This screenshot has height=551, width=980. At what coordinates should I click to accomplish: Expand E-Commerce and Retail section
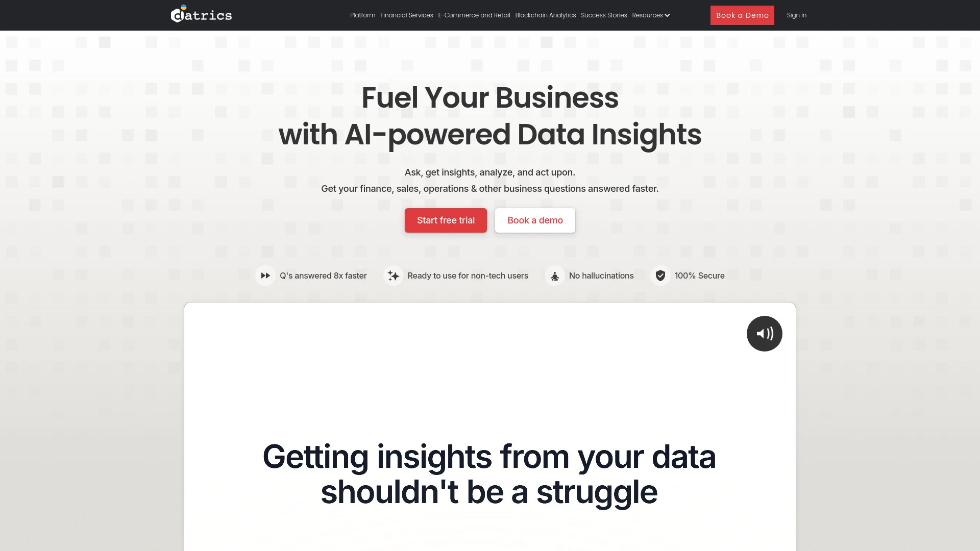click(x=474, y=15)
